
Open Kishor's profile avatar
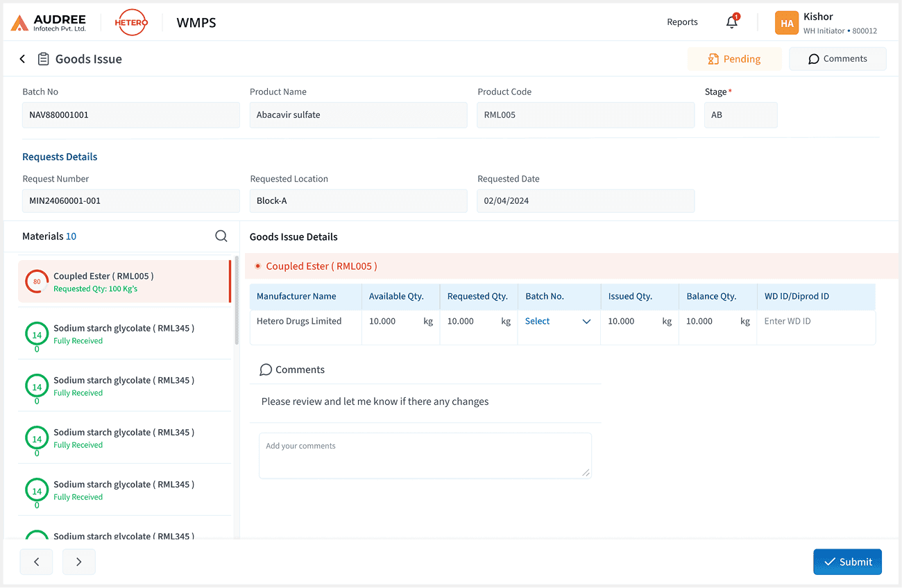point(787,22)
